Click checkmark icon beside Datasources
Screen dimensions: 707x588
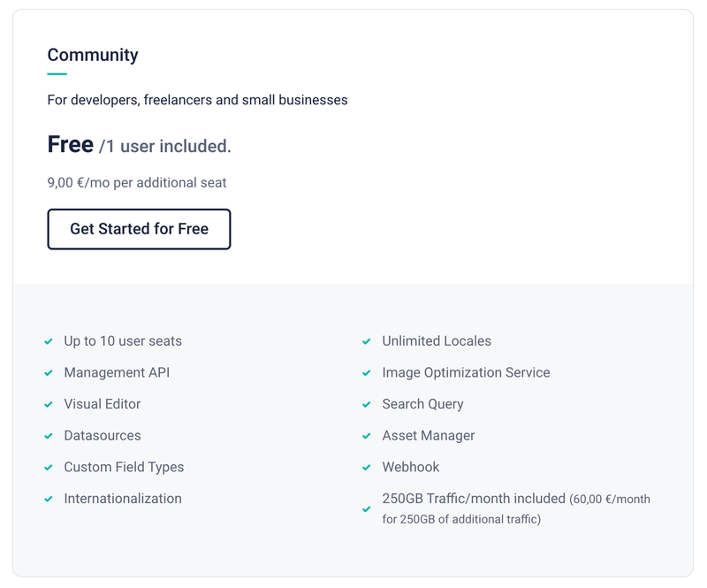49,436
